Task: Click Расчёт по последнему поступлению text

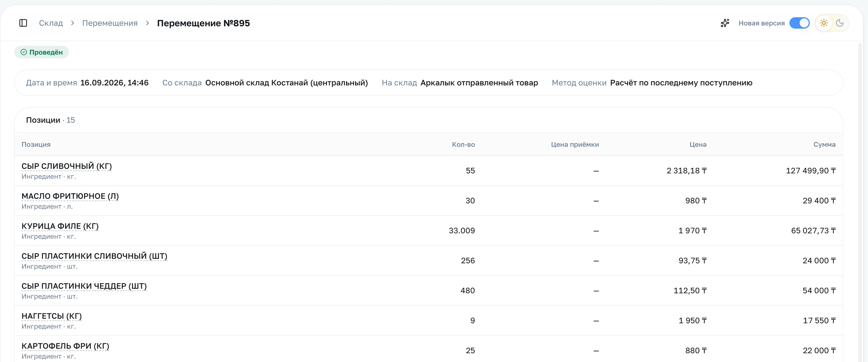Action: [x=681, y=83]
